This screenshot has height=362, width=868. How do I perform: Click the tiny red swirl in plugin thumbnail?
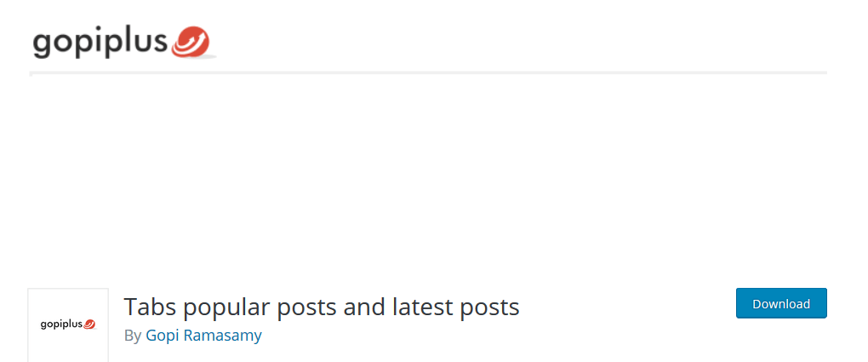(90, 324)
